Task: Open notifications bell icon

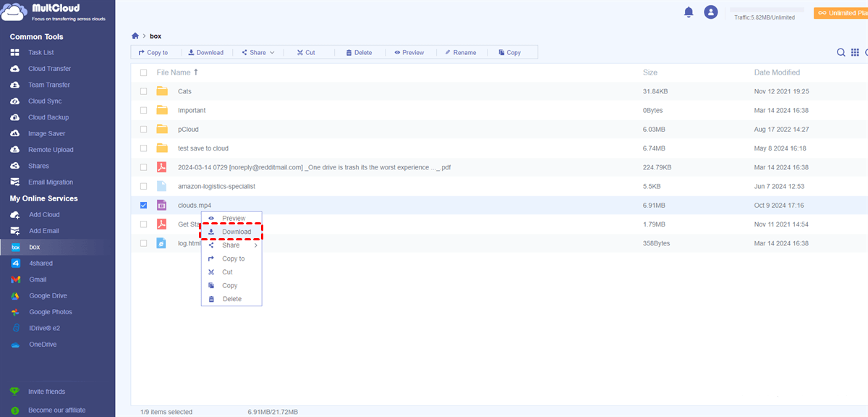Action: (x=689, y=12)
